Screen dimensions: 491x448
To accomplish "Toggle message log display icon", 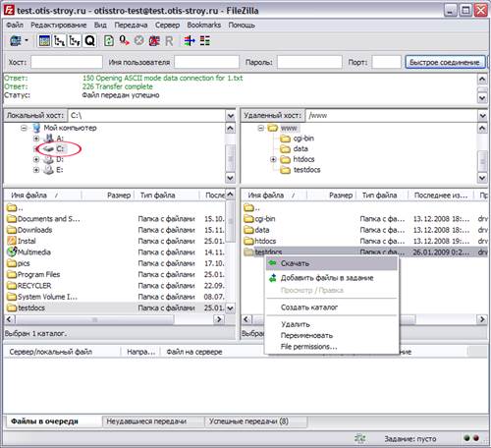I will (x=44, y=41).
